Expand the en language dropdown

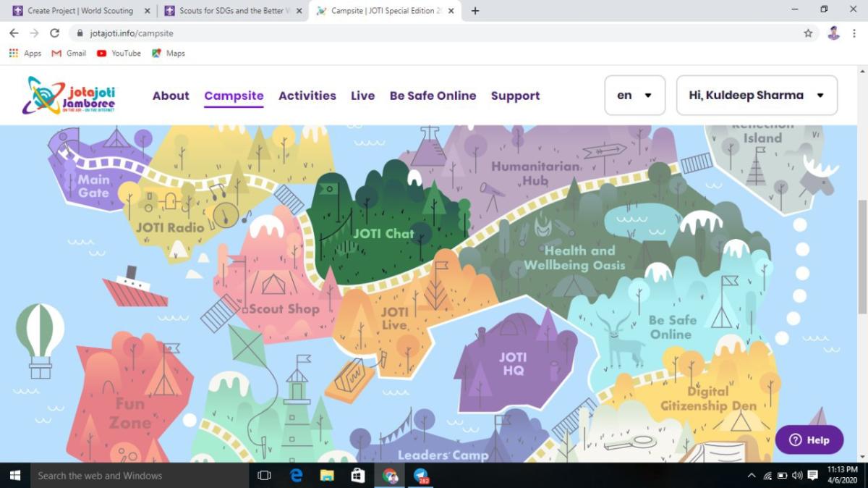point(634,96)
